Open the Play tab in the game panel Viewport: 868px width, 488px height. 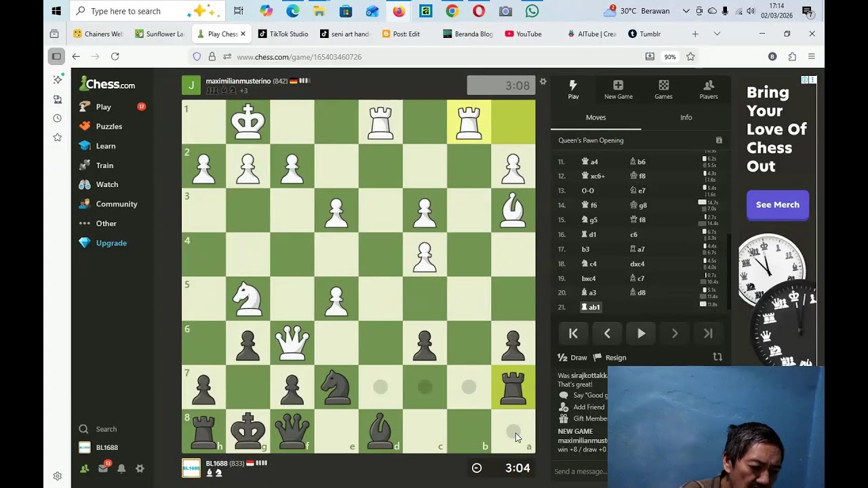[573, 89]
